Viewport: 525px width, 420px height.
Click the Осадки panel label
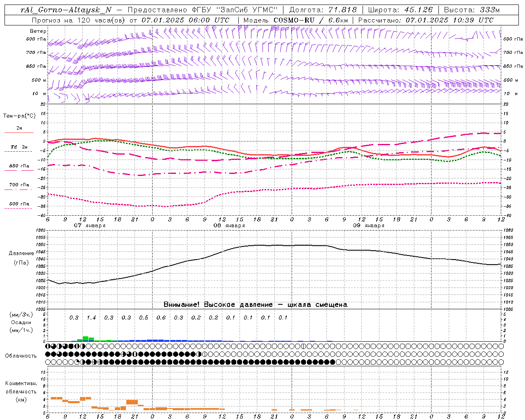[x=21, y=322]
